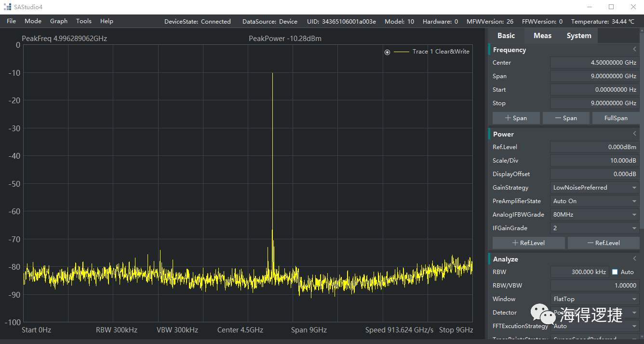Open the Graph menu
The image size is (644, 344).
(x=59, y=21)
